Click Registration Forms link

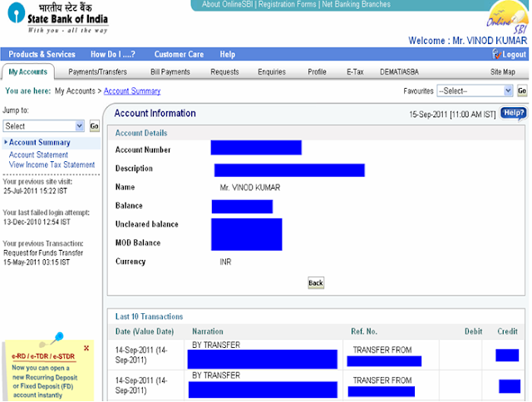tap(287, 4)
